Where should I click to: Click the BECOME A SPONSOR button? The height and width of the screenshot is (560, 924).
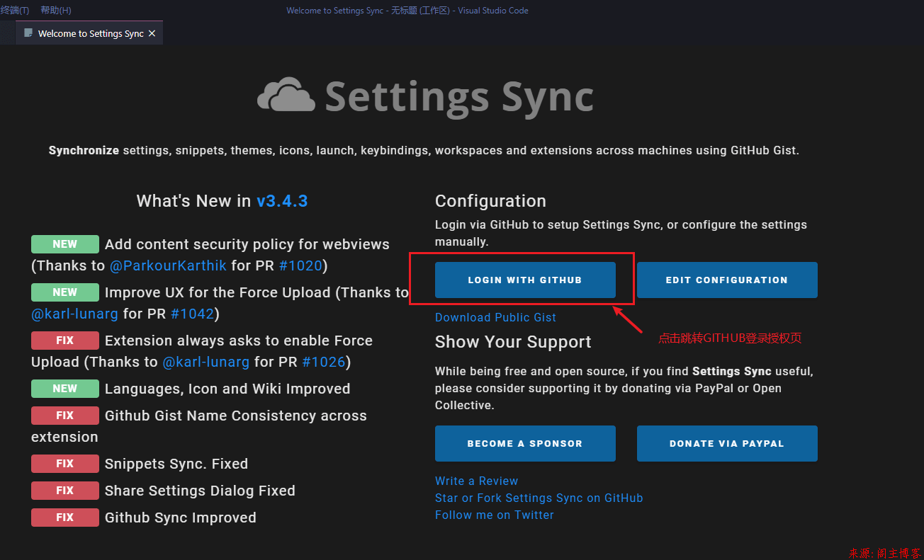pos(525,443)
